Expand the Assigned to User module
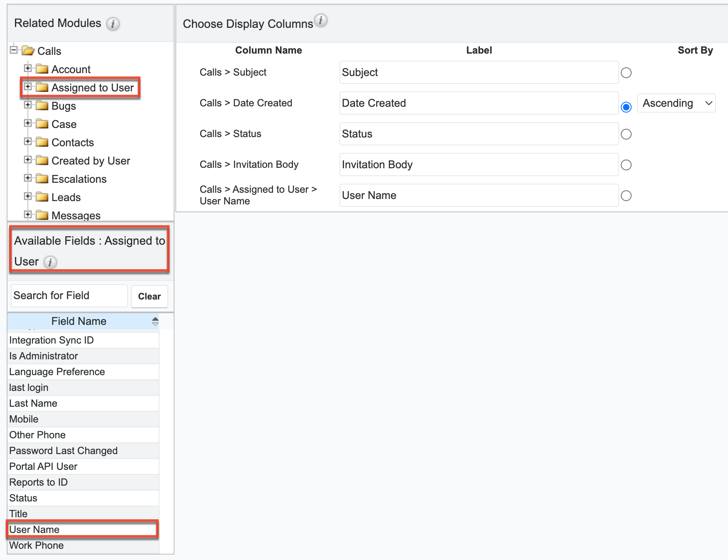The height and width of the screenshot is (560, 728). pos(28,87)
